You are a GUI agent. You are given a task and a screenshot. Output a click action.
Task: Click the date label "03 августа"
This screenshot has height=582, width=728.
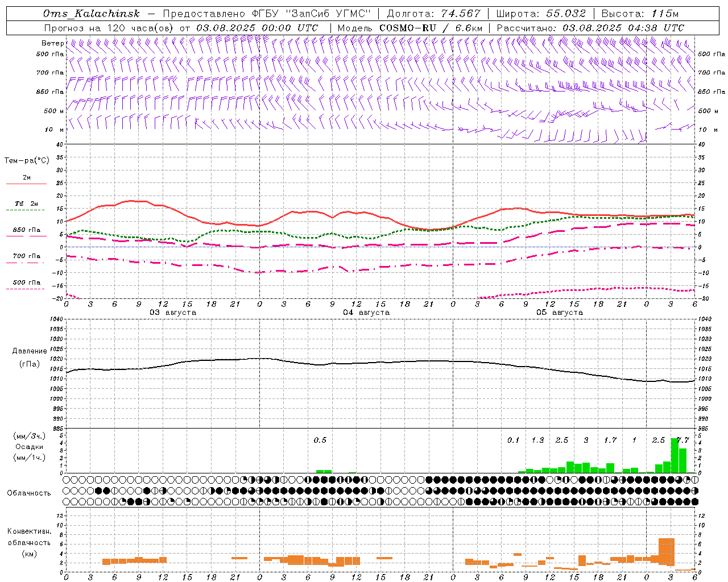(x=173, y=313)
